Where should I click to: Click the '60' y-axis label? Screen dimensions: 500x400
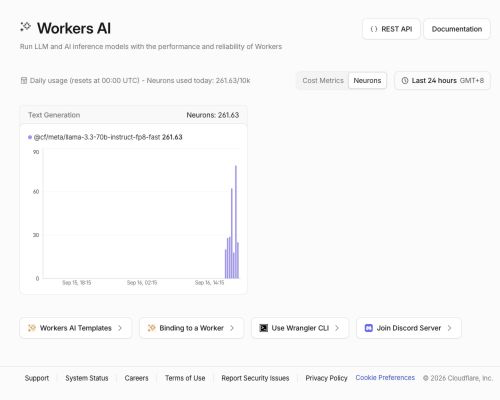pyautogui.click(x=36, y=192)
